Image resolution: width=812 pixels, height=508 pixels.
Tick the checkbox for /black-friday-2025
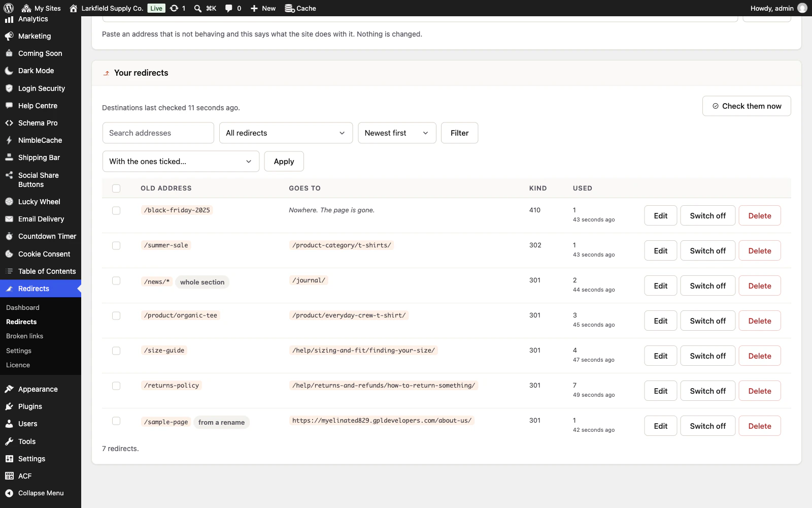tap(116, 210)
